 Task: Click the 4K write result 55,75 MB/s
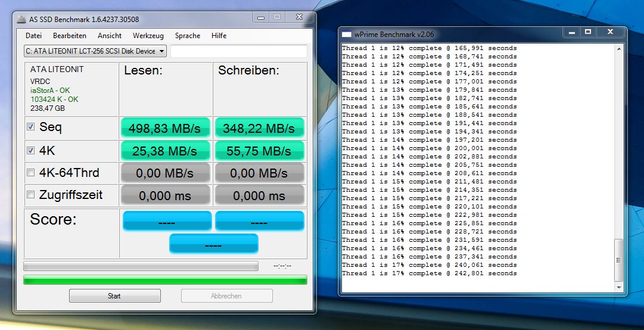point(259,151)
